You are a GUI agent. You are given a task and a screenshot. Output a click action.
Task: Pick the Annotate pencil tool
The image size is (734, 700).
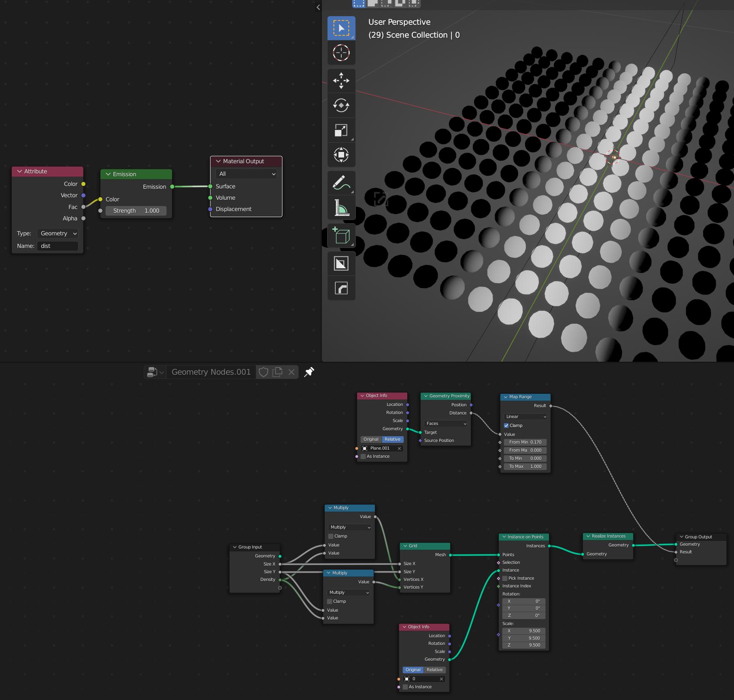pyautogui.click(x=341, y=183)
